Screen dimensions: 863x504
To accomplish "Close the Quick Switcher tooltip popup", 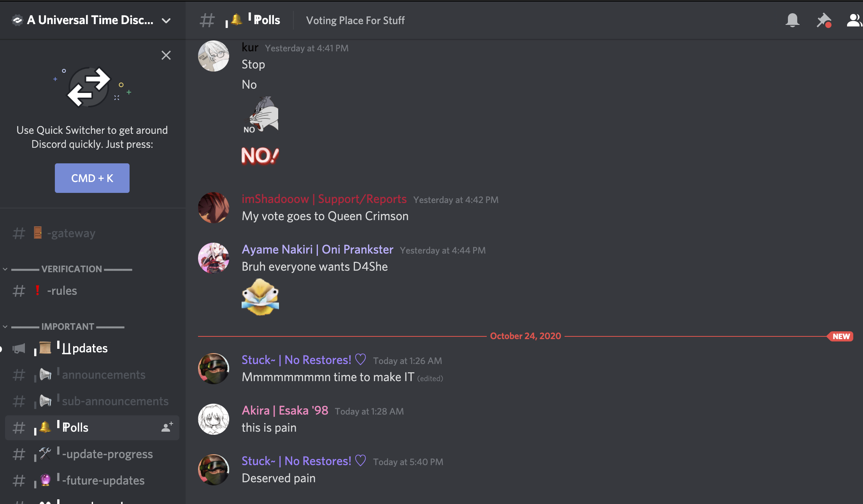I will pyautogui.click(x=166, y=55).
